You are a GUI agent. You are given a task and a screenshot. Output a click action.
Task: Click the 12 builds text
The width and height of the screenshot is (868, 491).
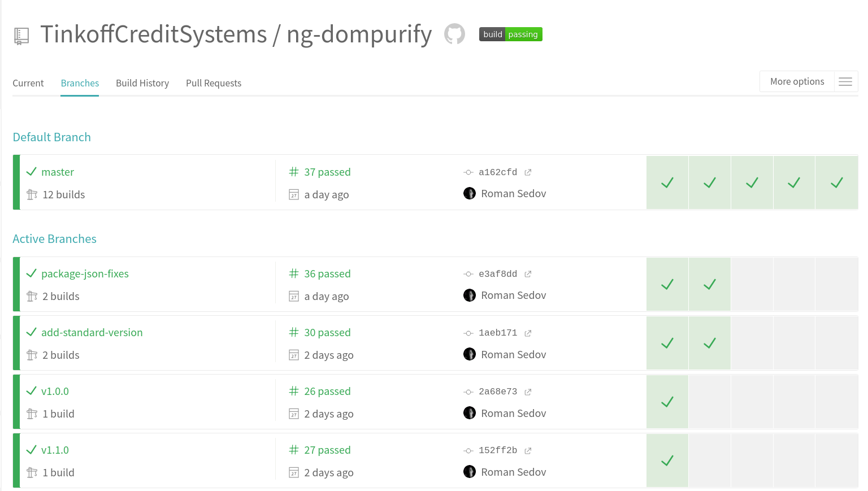tap(63, 194)
